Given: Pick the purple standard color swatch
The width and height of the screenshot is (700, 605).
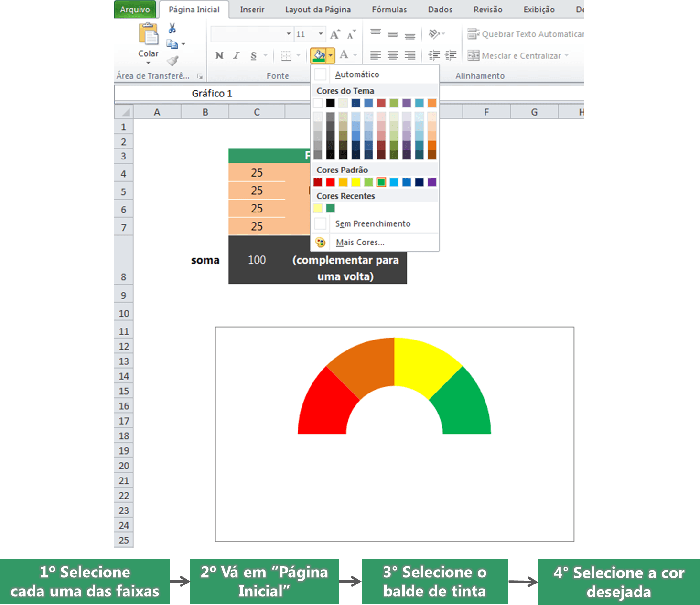Looking at the screenshot, I should coord(432,182).
